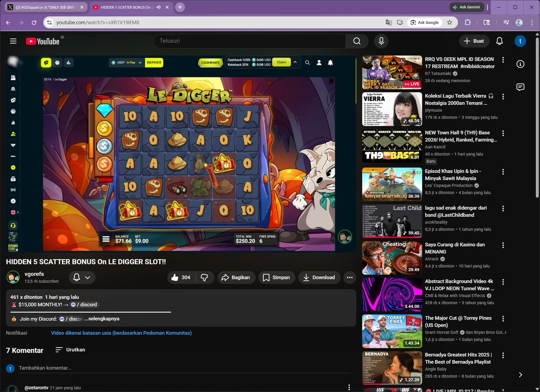Open the comments panel icon on right
540x392 pixels.
click(520, 87)
